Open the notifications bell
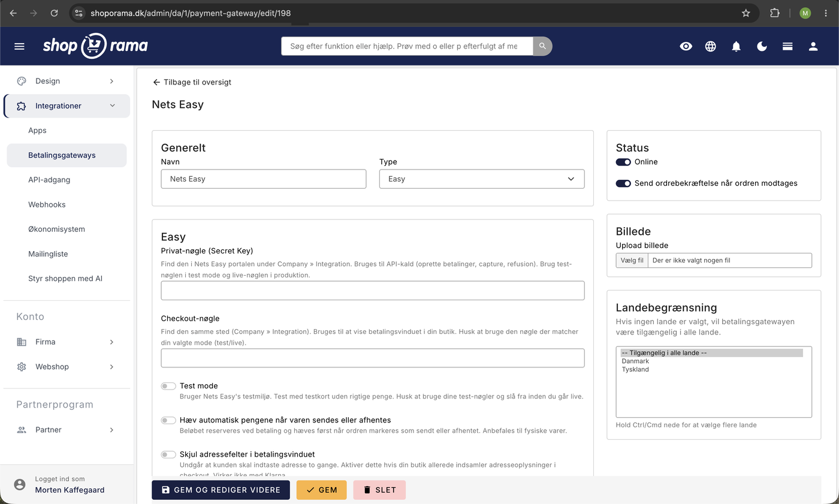This screenshot has width=839, height=504. (x=737, y=46)
